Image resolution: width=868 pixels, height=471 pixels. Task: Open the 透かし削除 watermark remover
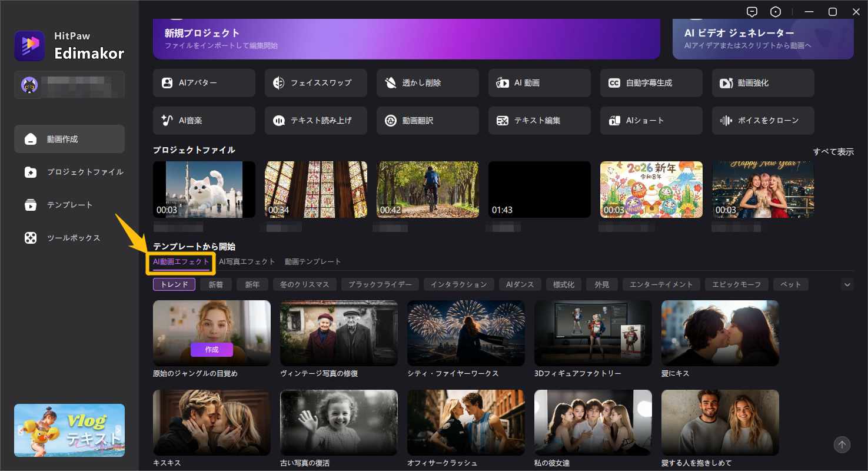tap(427, 83)
